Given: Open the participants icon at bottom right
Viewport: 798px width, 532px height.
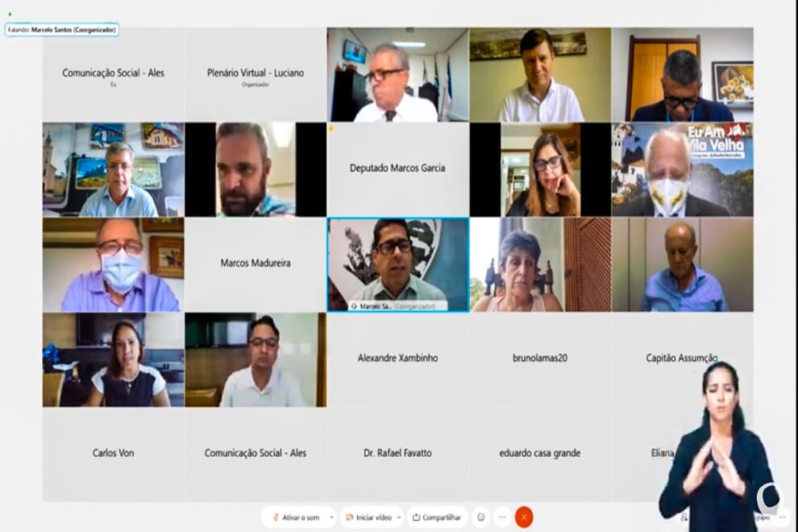Looking at the screenshot, I should (684, 517).
